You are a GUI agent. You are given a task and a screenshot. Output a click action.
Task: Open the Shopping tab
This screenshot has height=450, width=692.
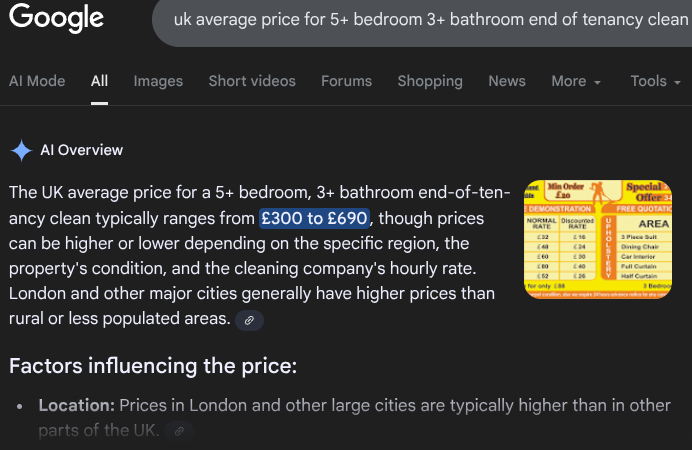point(431,81)
